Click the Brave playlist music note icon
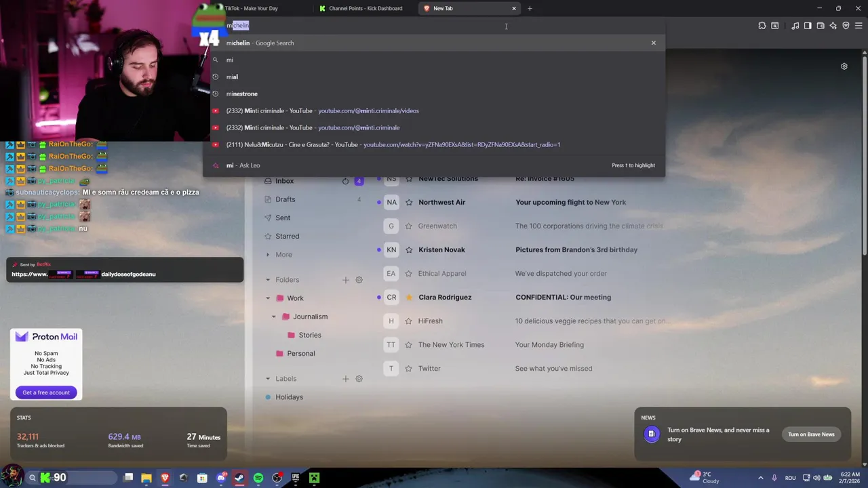 pyautogui.click(x=795, y=26)
